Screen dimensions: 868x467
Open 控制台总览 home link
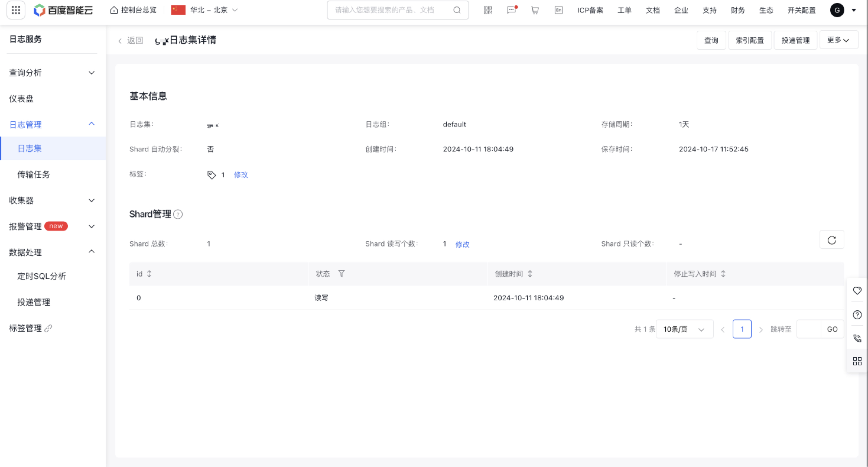coord(134,10)
